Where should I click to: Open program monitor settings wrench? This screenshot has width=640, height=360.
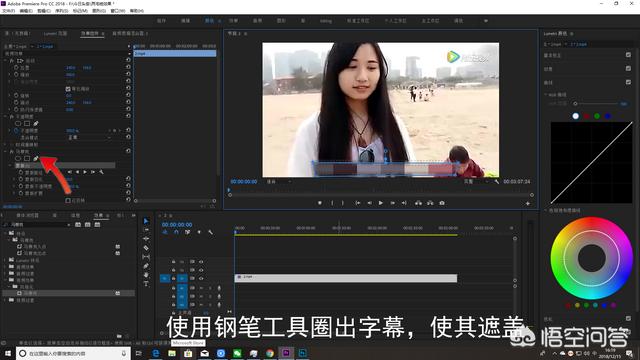coord(497,182)
